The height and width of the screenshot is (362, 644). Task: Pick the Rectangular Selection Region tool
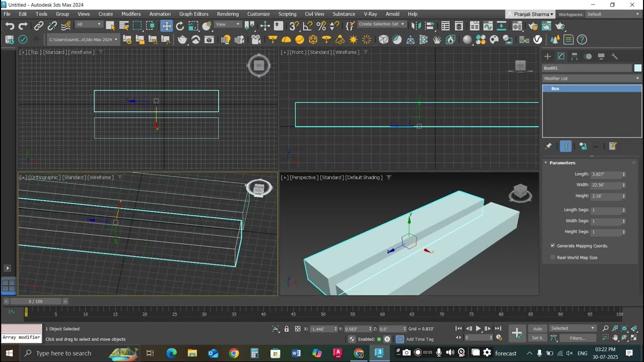tap(137, 26)
